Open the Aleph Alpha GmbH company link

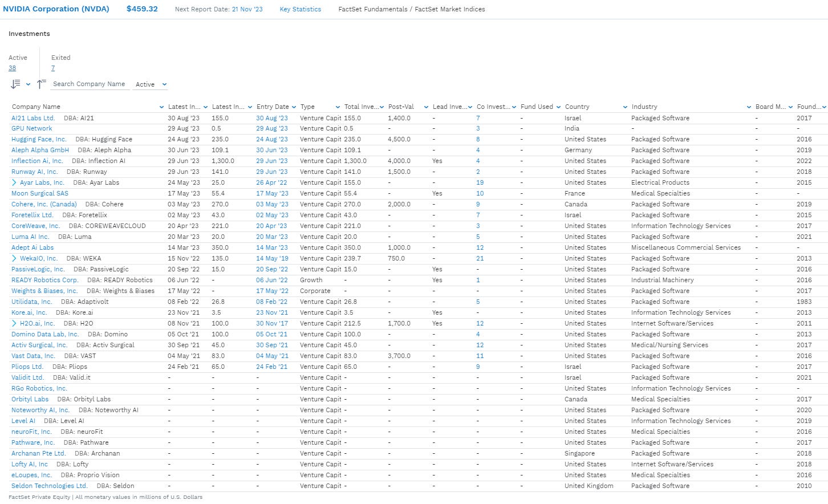[40, 150]
